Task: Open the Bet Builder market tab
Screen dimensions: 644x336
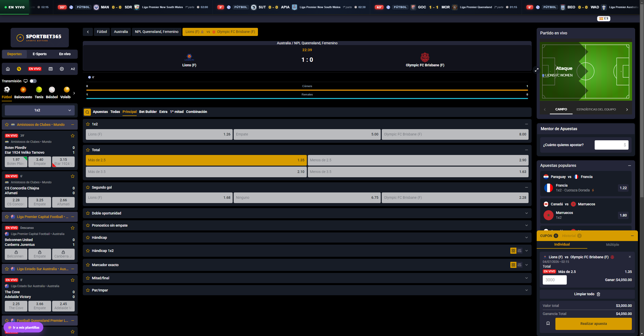Action: (148, 112)
